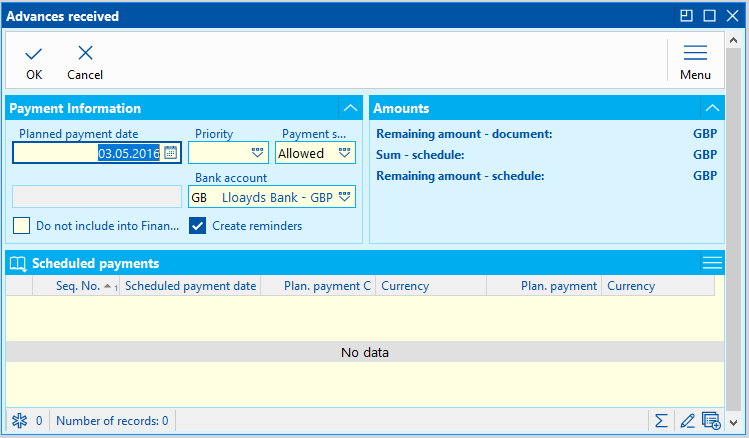749x438 pixels.
Task: Sort by Seq. No. column header
Action: click(x=76, y=286)
